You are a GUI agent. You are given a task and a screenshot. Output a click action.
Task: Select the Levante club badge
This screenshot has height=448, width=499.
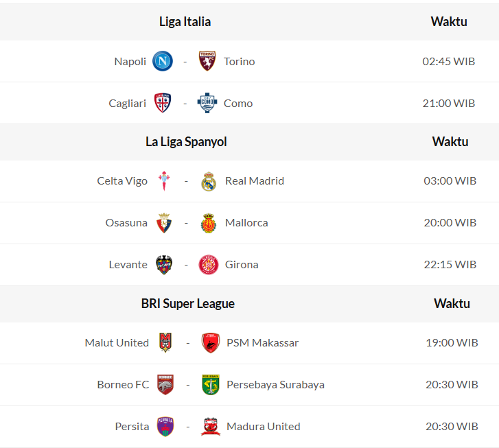click(164, 265)
